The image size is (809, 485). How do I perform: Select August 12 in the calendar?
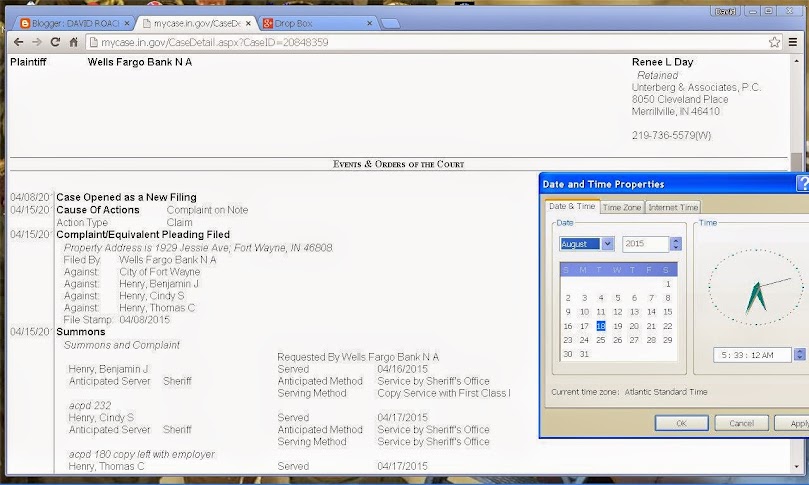(618, 312)
